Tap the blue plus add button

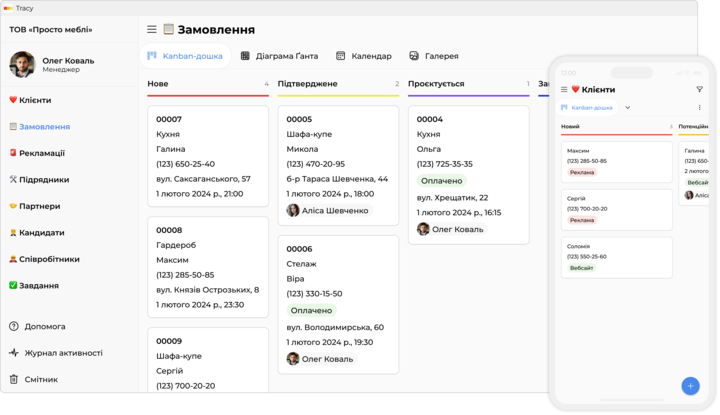click(x=690, y=385)
